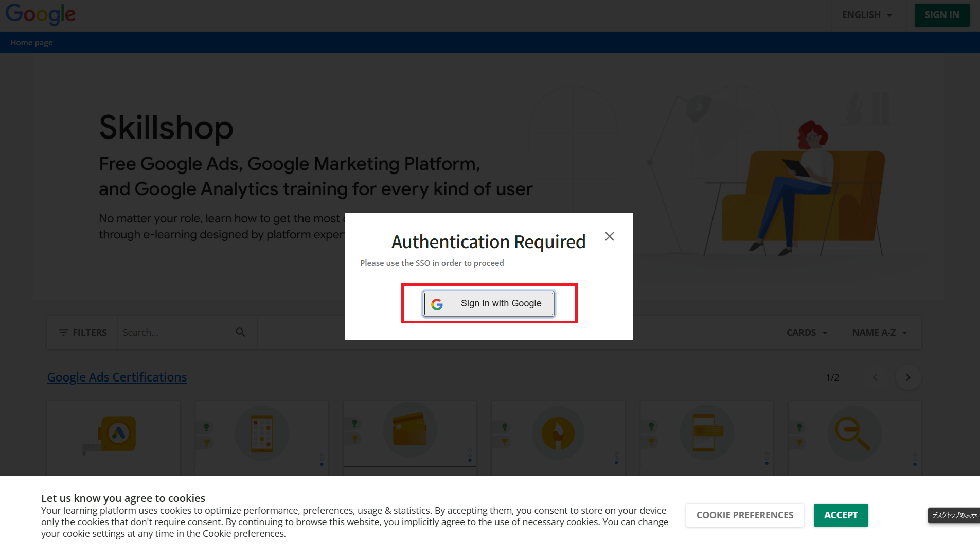Screen dimensions: 980x554
Task: Click the Show desktop tooltip label
Action: coord(954,515)
